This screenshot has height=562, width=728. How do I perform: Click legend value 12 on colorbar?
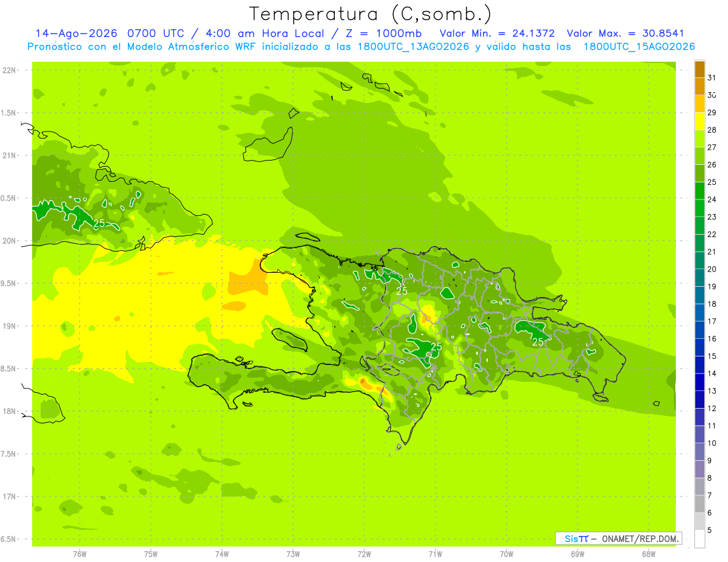tap(712, 409)
